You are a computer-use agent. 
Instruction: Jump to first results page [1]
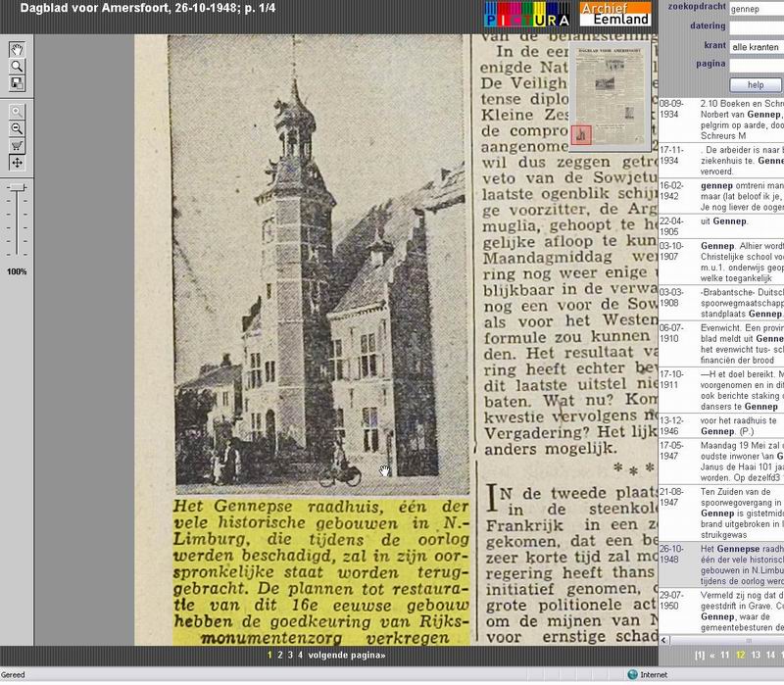pyautogui.click(x=700, y=655)
